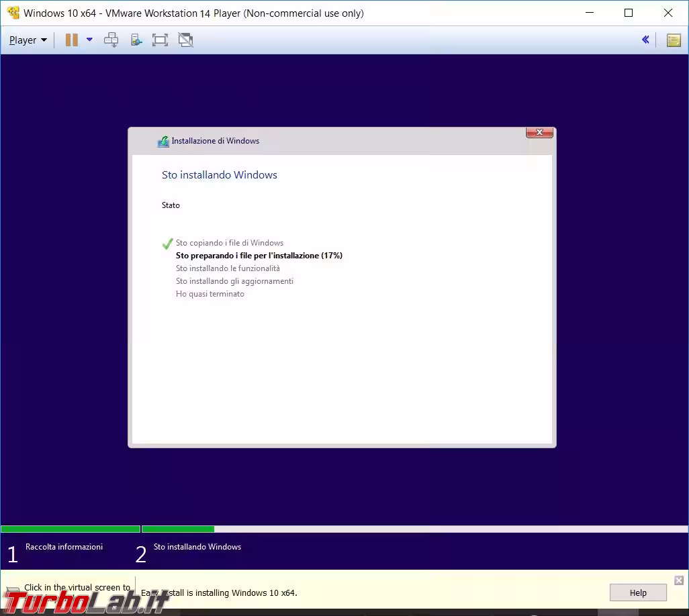The width and height of the screenshot is (689, 616).
Task: Click step 2 'Sto installando Windows' label
Action: 197,547
